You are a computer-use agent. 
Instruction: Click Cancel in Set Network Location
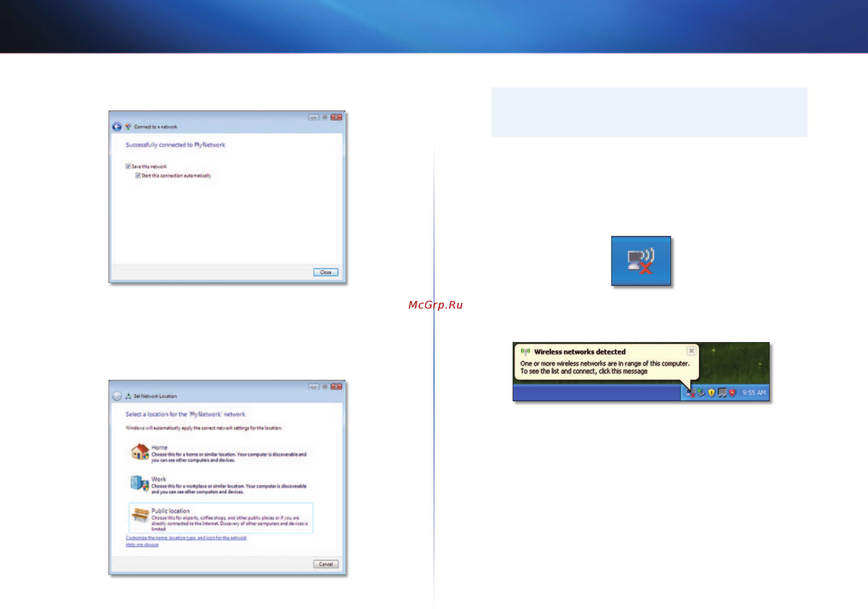325,564
